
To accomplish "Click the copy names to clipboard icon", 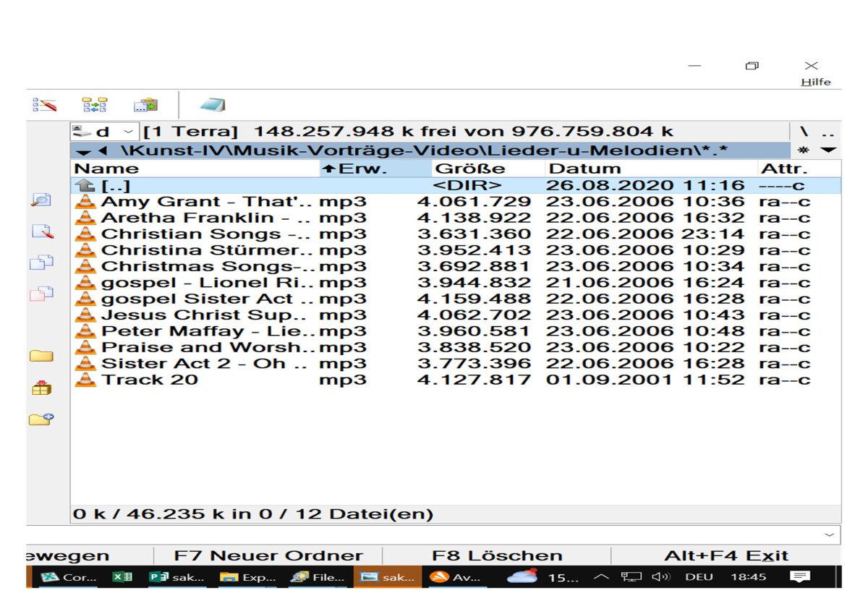I will point(145,106).
